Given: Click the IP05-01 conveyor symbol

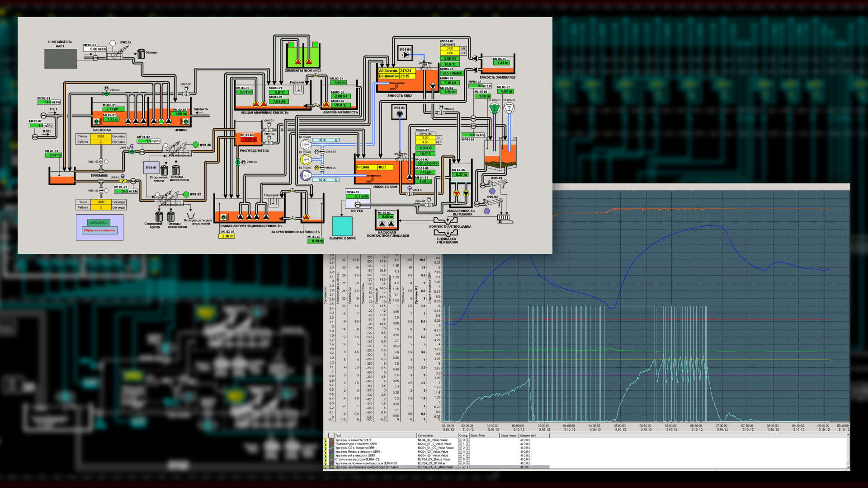Looking at the screenshot, I should (497, 184).
